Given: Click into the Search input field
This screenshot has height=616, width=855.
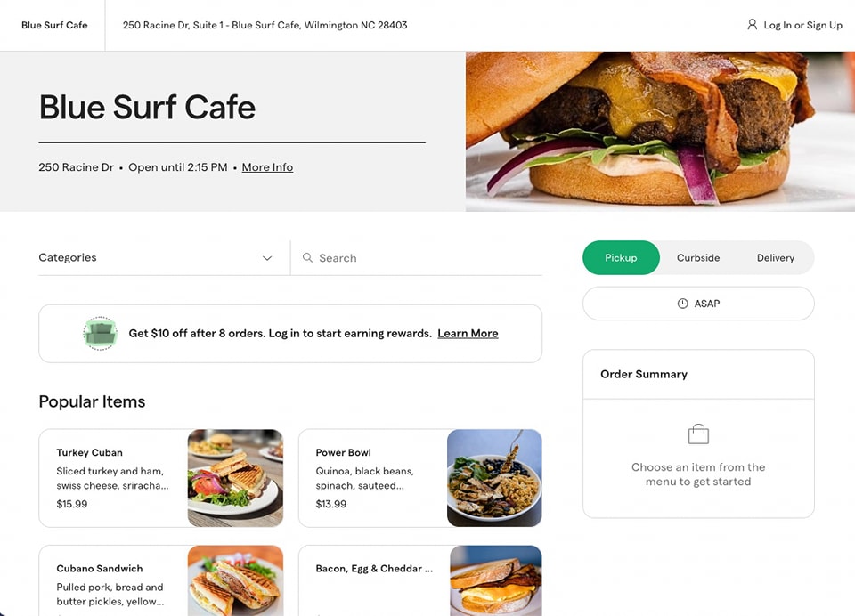Looking at the screenshot, I should tap(417, 258).
